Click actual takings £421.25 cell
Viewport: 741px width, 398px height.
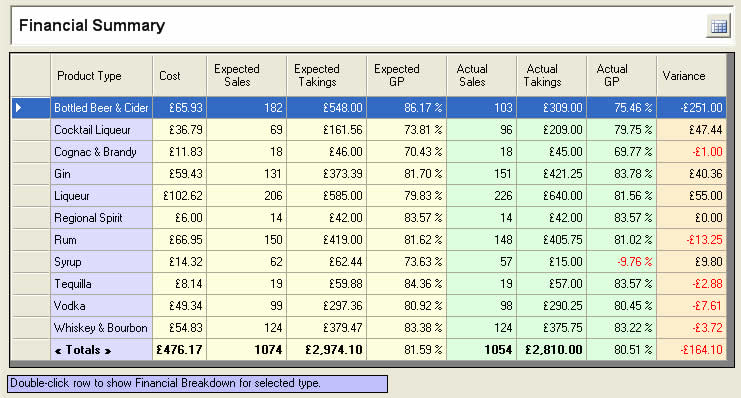(x=551, y=174)
